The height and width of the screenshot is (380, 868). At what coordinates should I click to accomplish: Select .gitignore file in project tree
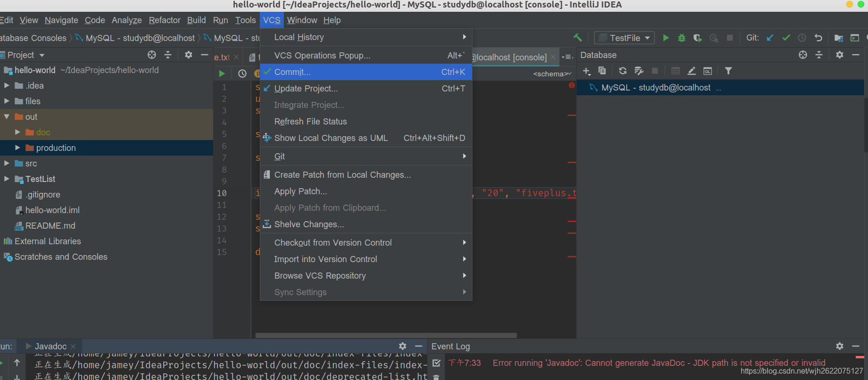pyautogui.click(x=42, y=194)
